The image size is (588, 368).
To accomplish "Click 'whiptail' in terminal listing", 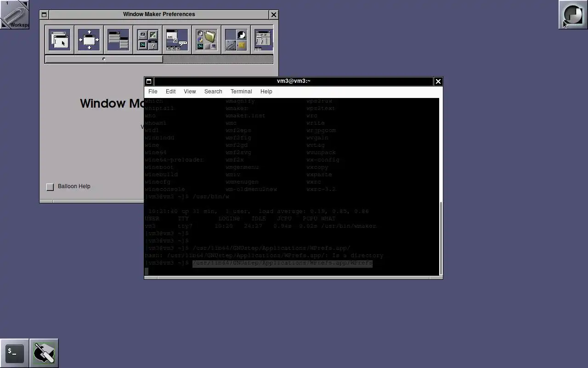I will pyautogui.click(x=159, y=109).
